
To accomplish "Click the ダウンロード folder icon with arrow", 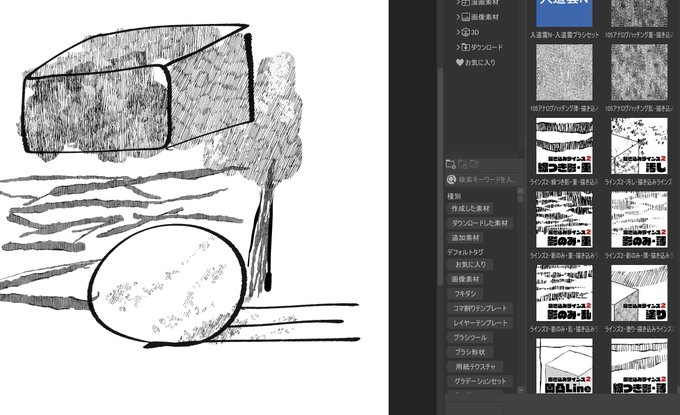I will click(465, 47).
